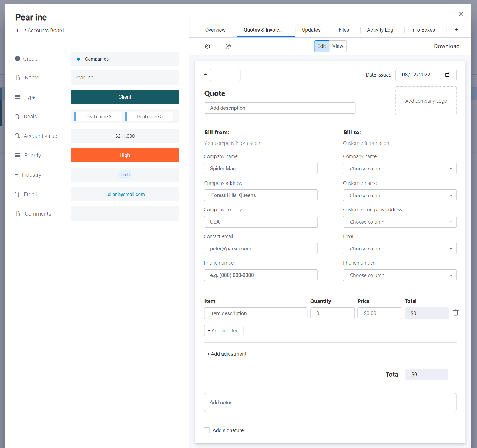Image resolution: width=477 pixels, height=448 pixels.
Task: Open the Updates tab
Action: coord(311,30)
